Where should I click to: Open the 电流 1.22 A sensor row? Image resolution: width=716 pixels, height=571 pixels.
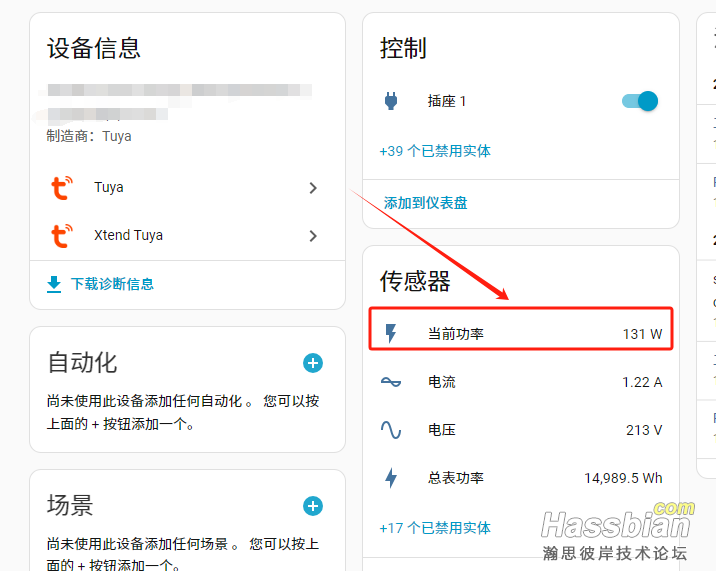tap(520, 382)
